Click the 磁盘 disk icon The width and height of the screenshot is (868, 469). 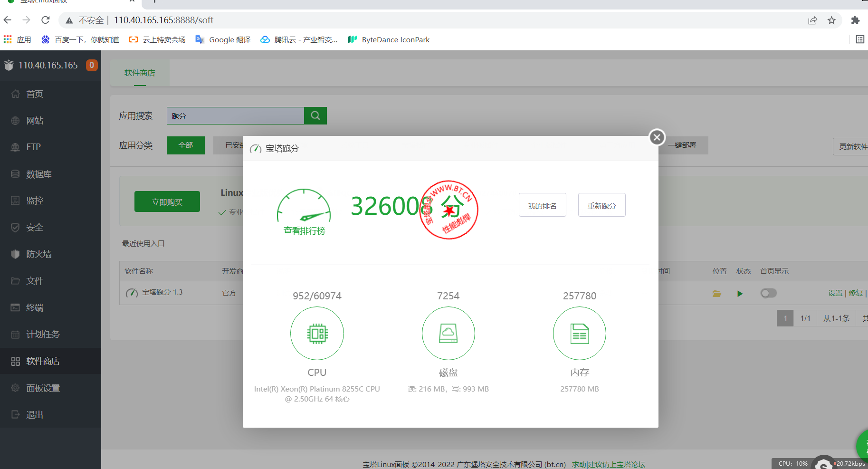tap(448, 334)
